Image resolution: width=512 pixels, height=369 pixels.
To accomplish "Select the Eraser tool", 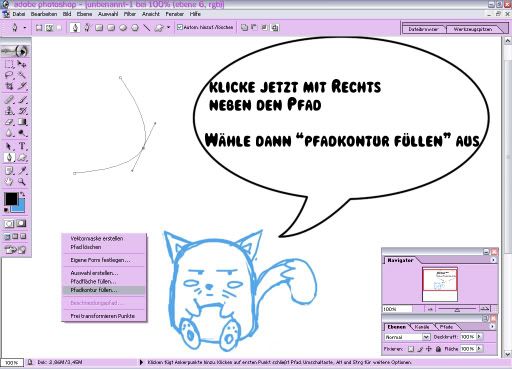I will coord(9,122).
